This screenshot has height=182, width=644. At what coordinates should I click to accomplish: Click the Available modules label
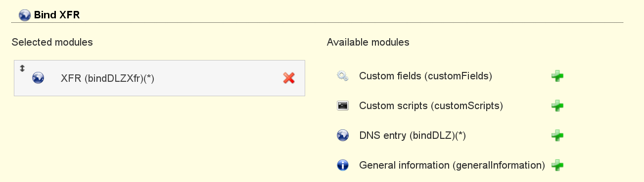tap(368, 42)
